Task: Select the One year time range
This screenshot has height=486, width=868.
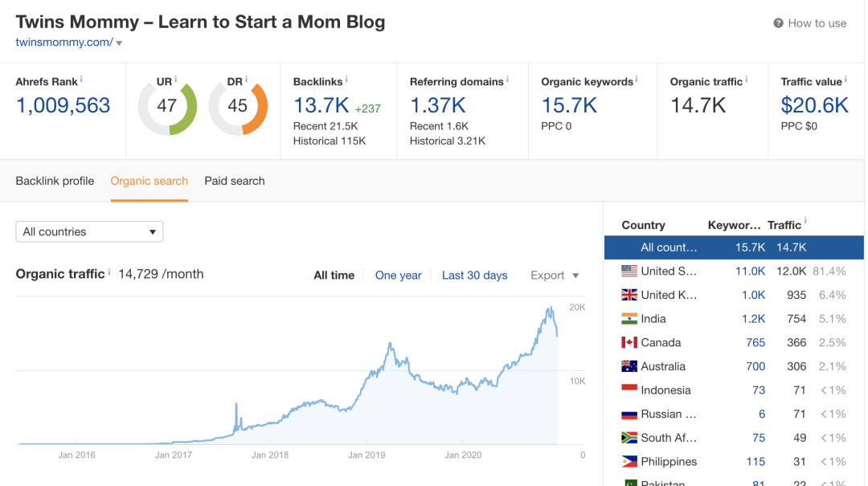Action: click(x=398, y=276)
